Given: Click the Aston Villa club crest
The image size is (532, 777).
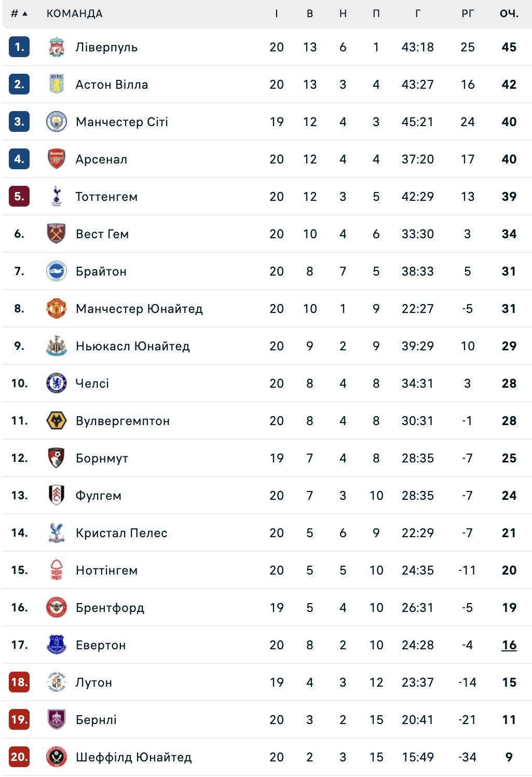Looking at the screenshot, I should (x=56, y=85).
